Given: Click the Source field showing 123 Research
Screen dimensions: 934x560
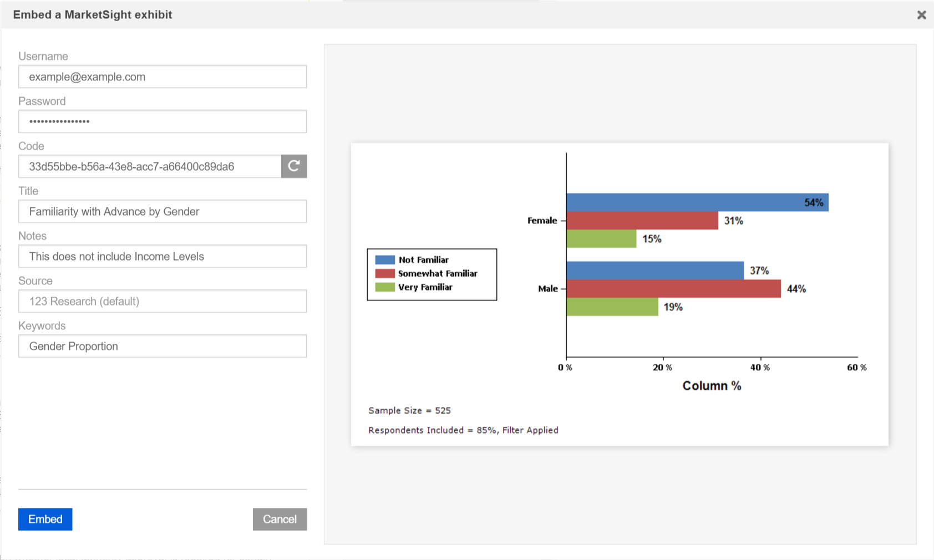Looking at the screenshot, I should (162, 301).
